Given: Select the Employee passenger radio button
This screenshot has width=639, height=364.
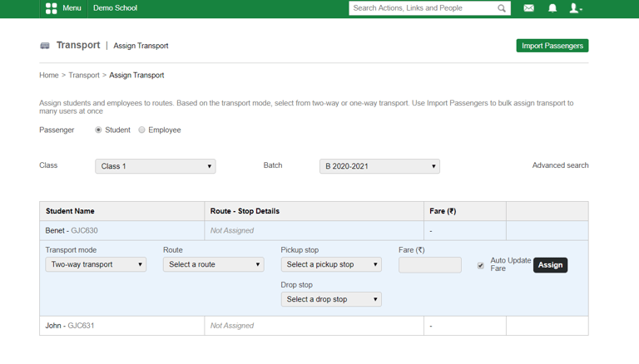Looking at the screenshot, I should [x=141, y=130].
